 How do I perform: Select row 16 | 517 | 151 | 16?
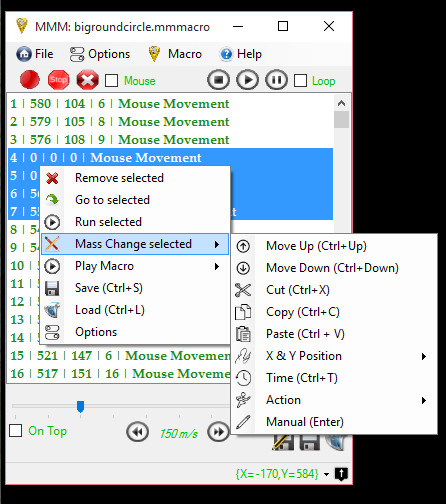tap(119, 374)
